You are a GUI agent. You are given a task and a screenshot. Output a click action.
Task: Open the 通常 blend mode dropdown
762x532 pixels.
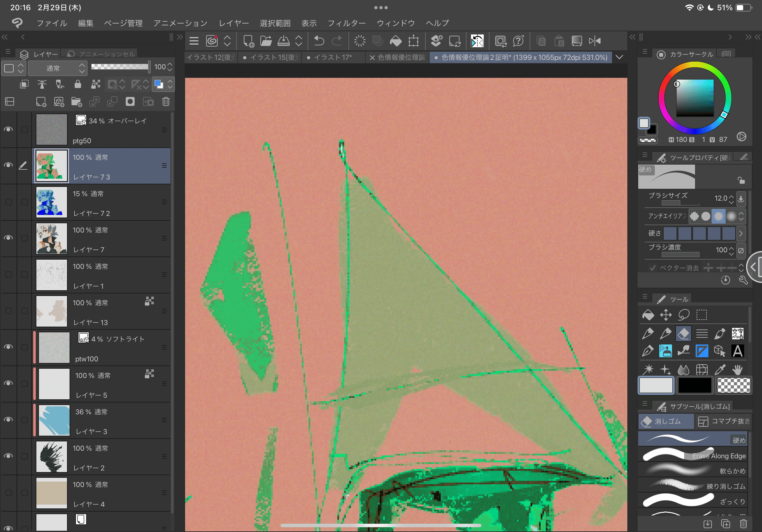58,68
